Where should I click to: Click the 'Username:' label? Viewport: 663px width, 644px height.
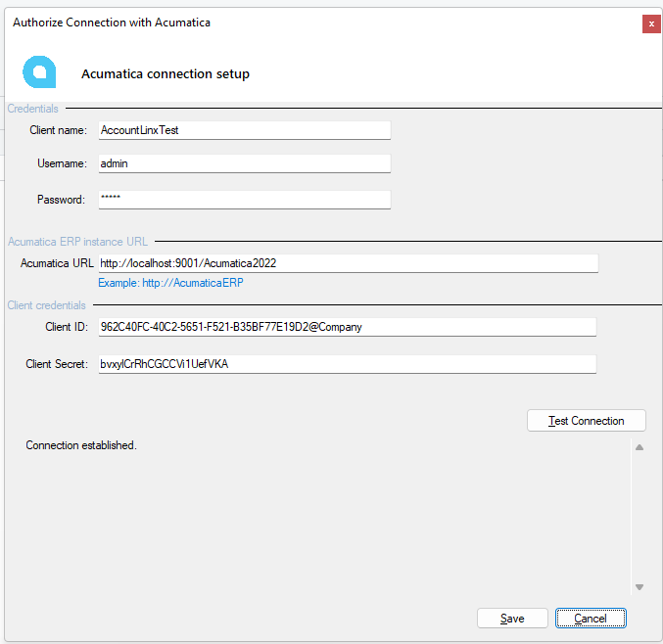[x=62, y=163]
